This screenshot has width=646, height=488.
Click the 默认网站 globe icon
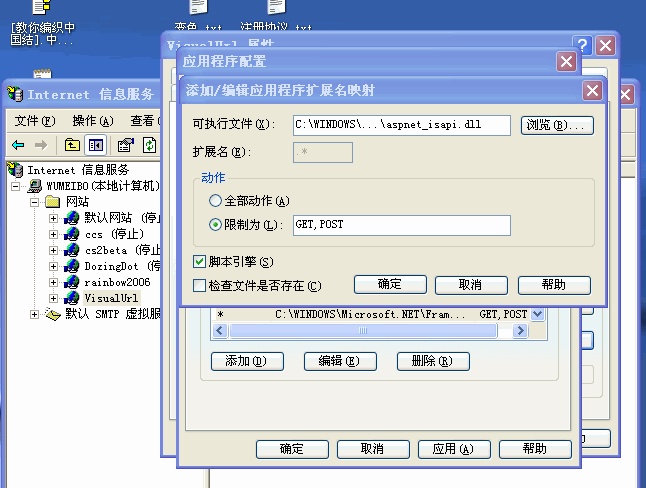[x=72, y=218]
